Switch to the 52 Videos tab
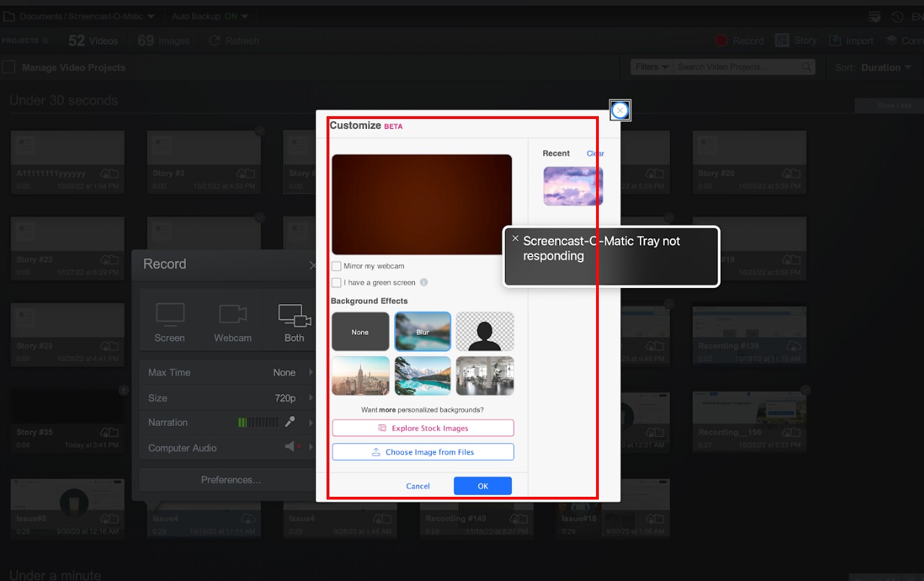The height and width of the screenshot is (581, 924). coord(93,41)
